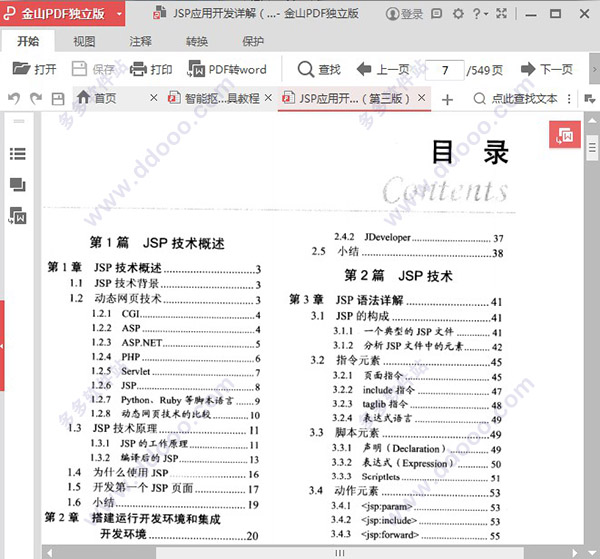Expand toolbar overflow arrow at right edge
The image size is (600, 559).
point(594,69)
